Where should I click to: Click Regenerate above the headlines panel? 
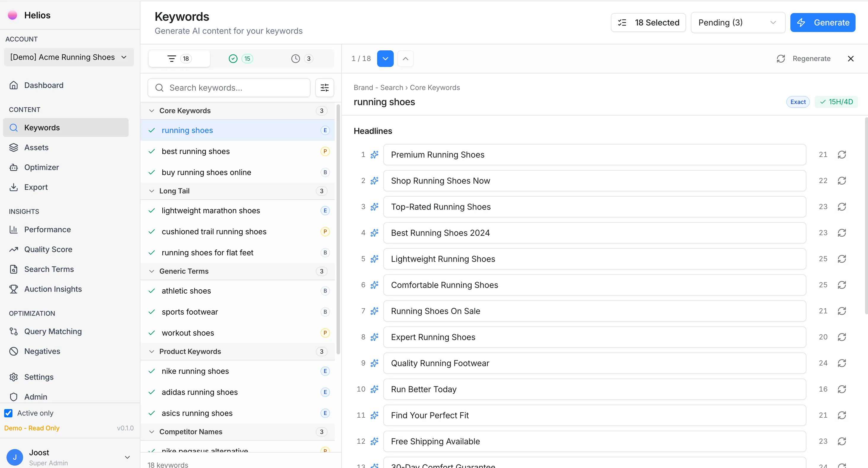click(x=803, y=58)
